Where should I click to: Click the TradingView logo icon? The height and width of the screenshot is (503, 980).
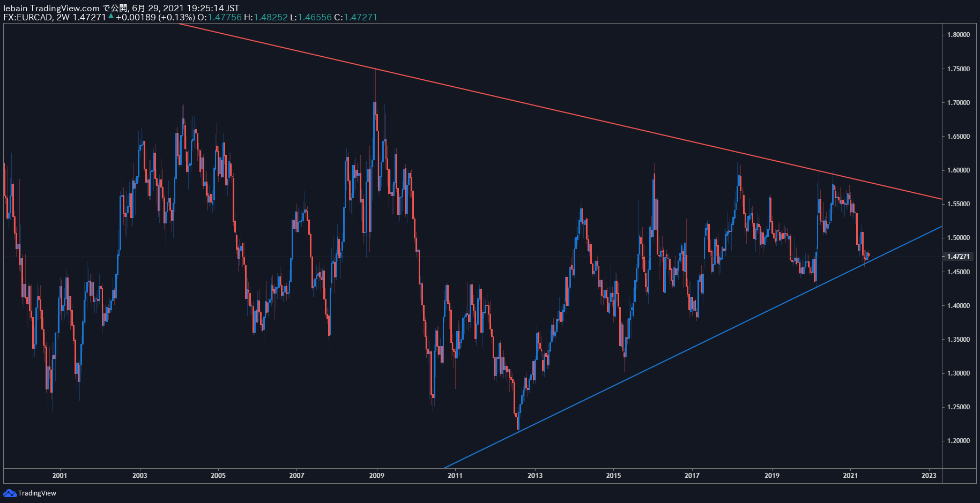10,493
